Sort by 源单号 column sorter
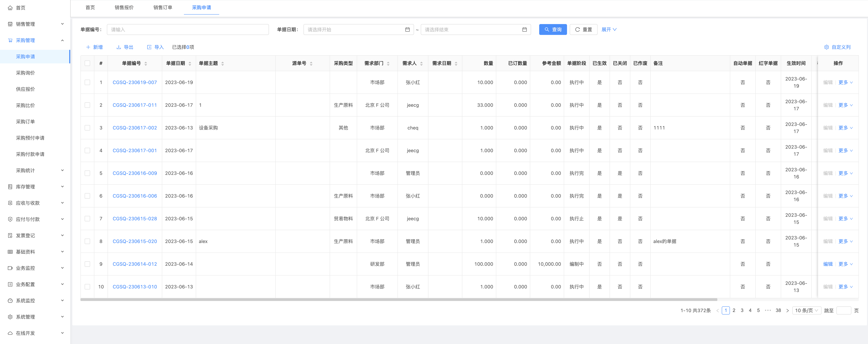 coord(311,63)
